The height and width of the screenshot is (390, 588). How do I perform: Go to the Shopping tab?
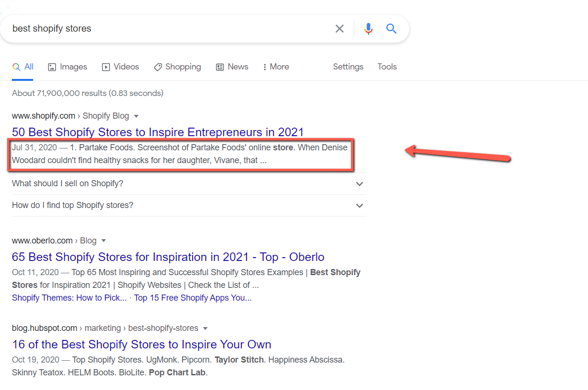pyautogui.click(x=177, y=67)
